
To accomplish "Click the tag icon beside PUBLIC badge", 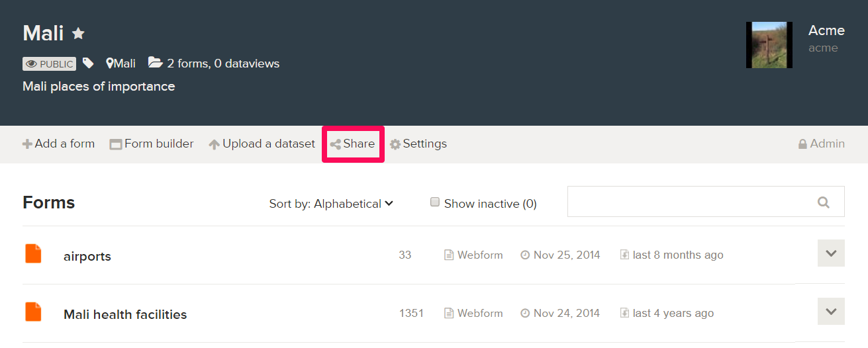I will (x=88, y=64).
